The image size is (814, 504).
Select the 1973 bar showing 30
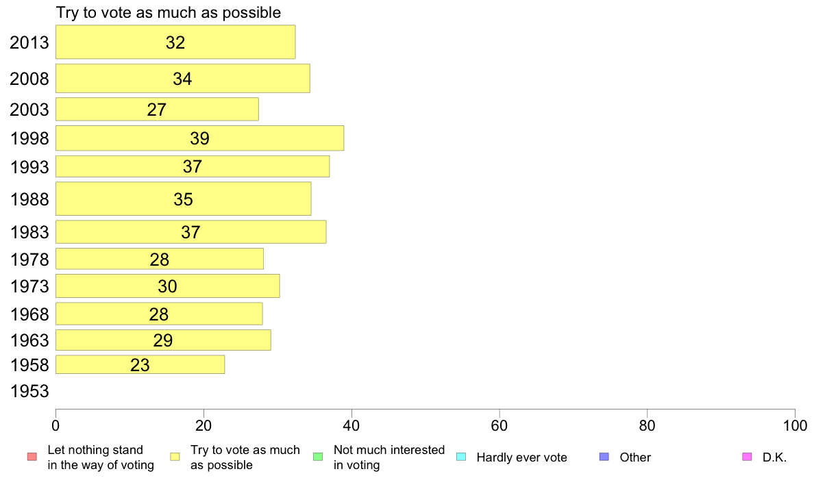point(168,286)
